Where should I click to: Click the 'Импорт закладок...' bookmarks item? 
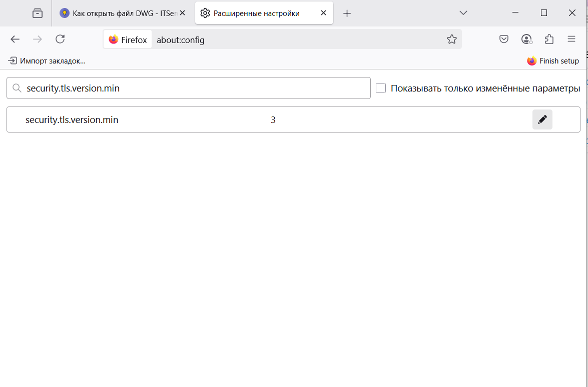click(x=47, y=60)
